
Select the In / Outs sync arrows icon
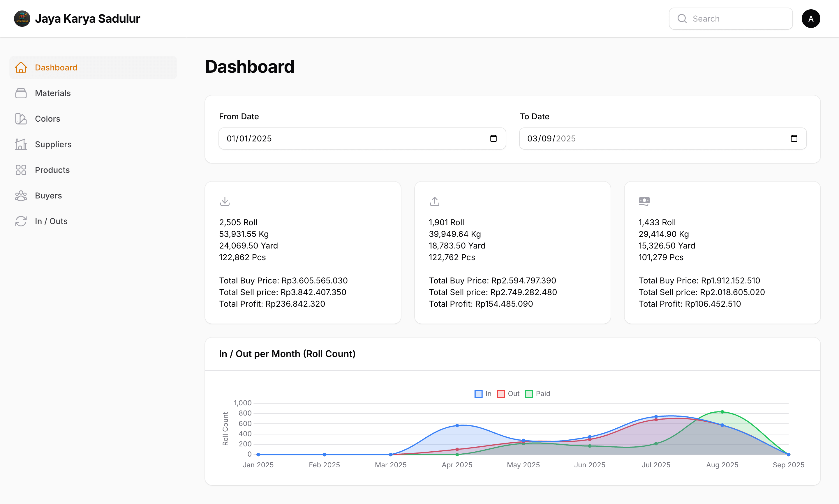(21, 221)
